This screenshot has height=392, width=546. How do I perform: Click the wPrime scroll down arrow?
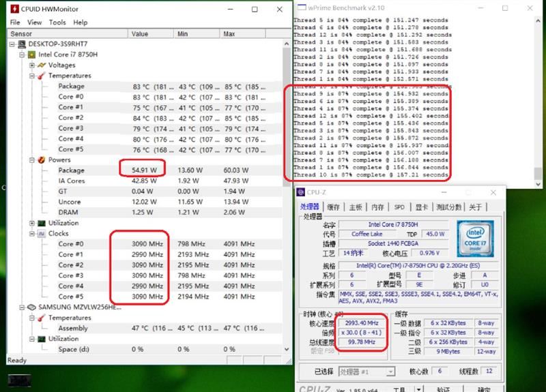click(x=538, y=184)
